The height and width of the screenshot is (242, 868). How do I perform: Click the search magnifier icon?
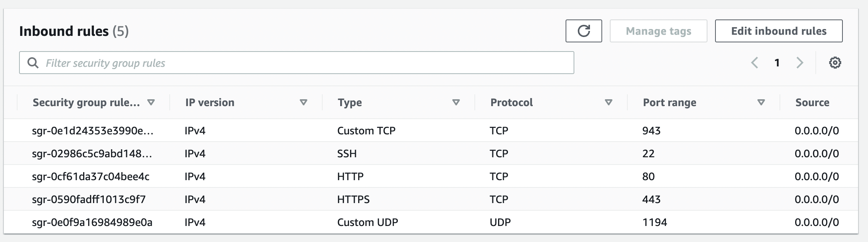pos(33,63)
